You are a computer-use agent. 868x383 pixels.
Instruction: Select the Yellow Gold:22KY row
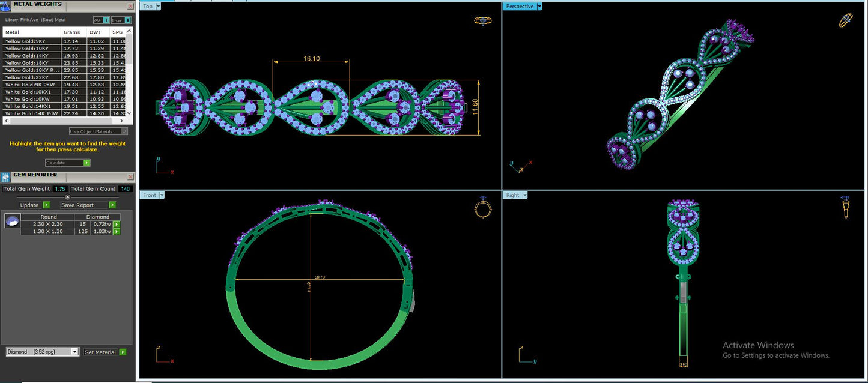pos(64,77)
